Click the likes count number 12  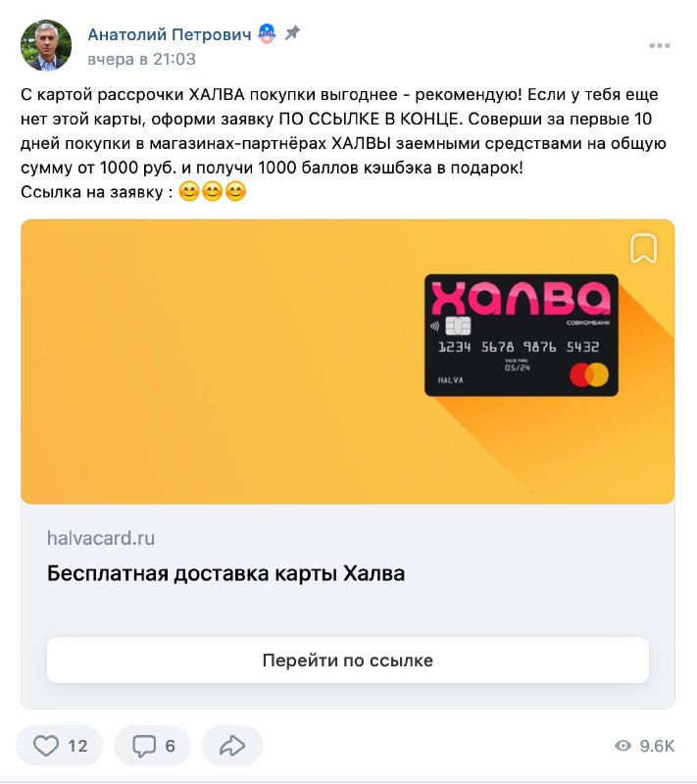pyautogui.click(x=77, y=746)
